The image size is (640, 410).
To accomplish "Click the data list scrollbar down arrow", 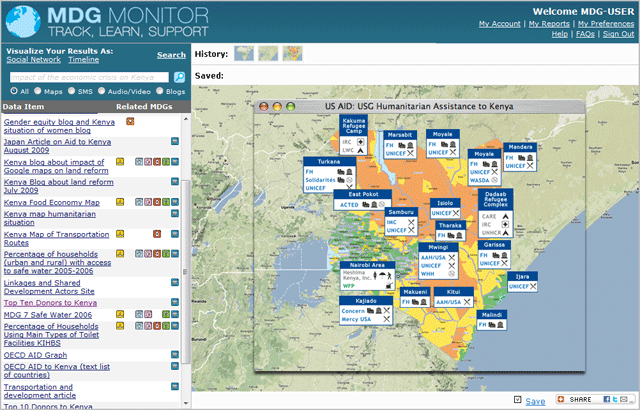I will [x=186, y=403].
